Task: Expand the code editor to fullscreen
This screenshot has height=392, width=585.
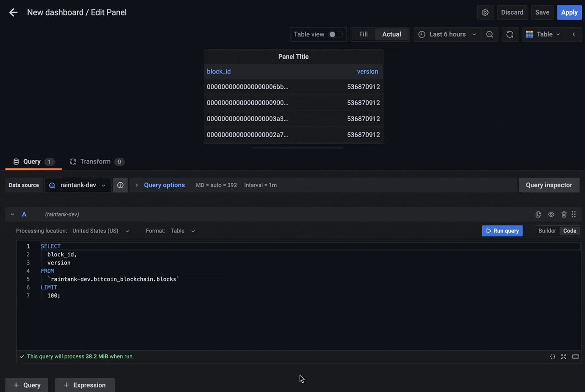Action: click(564, 356)
